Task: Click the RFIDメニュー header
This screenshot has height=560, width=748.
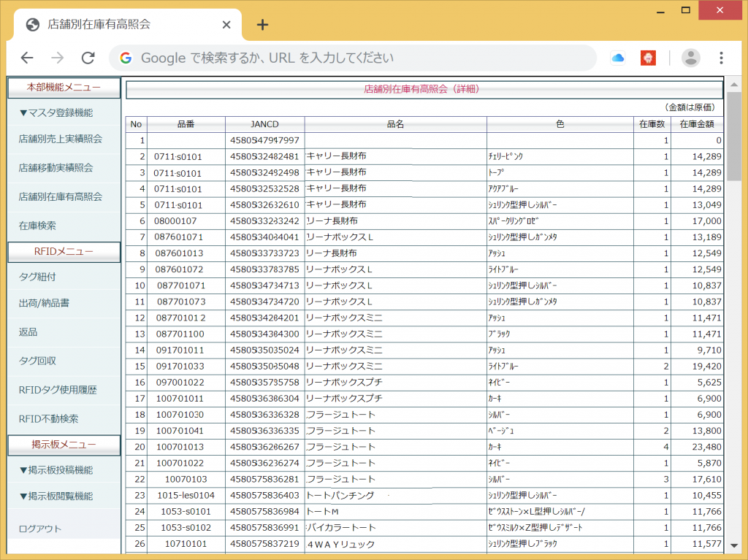Action: (64, 251)
